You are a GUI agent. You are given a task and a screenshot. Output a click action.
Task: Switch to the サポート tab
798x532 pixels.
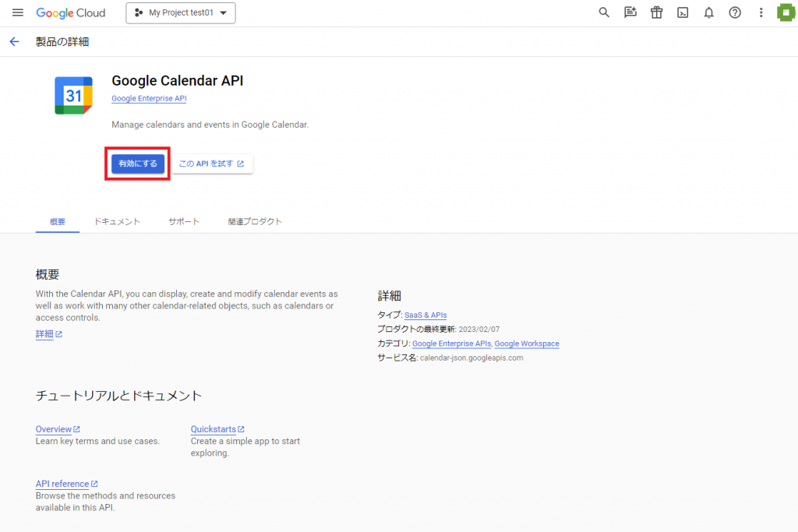(x=184, y=222)
